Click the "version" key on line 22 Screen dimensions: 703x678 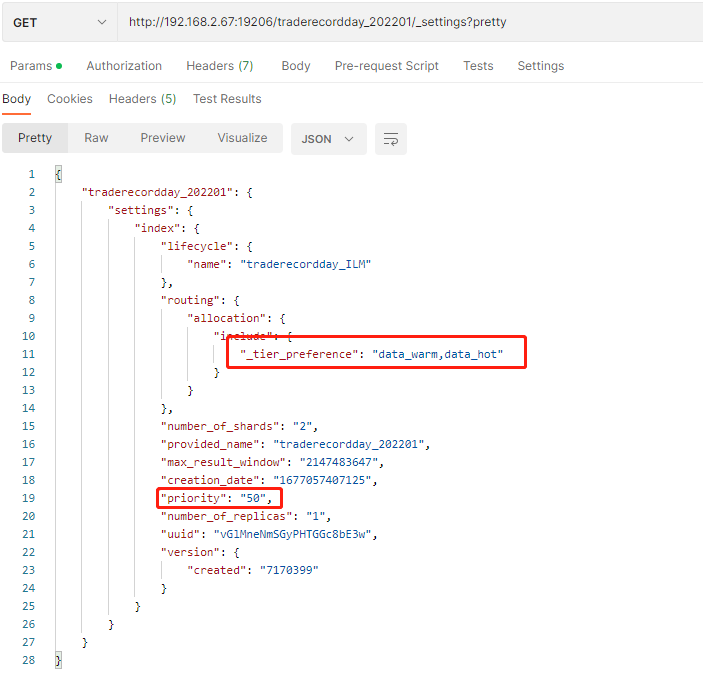tap(190, 552)
